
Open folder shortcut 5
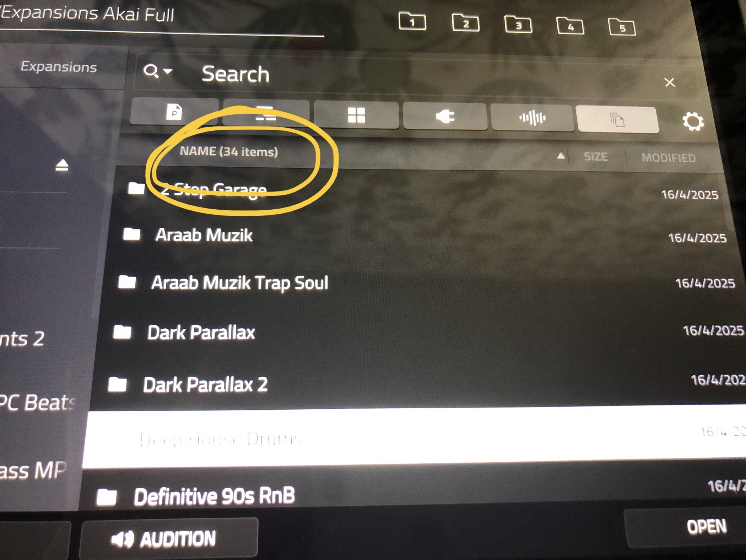(x=622, y=27)
